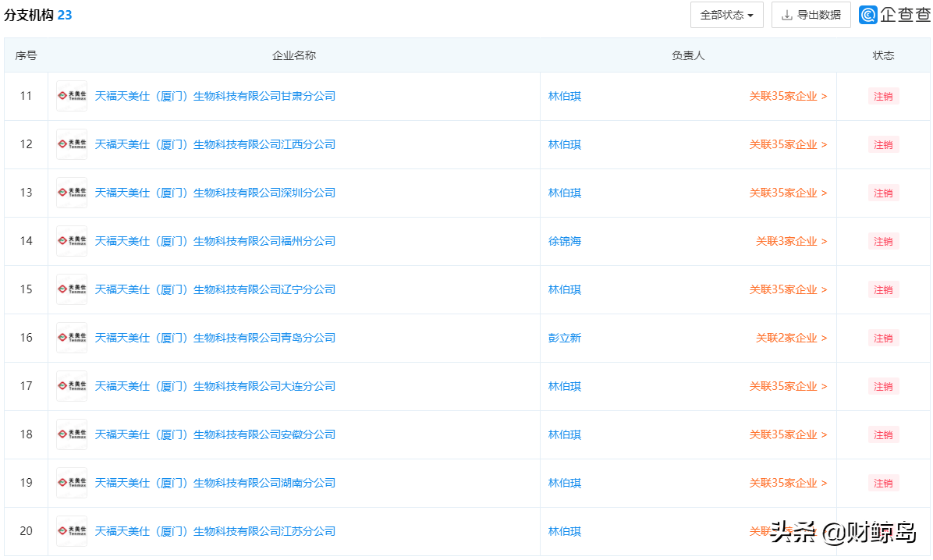933x560 pixels.
Task: Click company logo icon in row 17
Action: pos(72,385)
